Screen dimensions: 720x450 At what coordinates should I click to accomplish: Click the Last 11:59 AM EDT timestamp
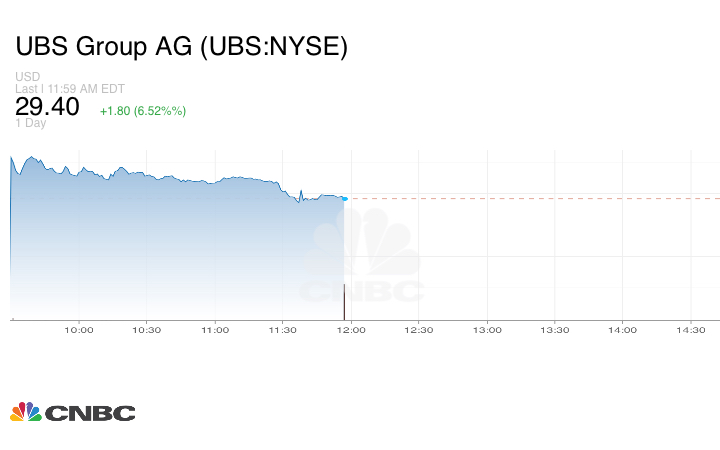69,88
